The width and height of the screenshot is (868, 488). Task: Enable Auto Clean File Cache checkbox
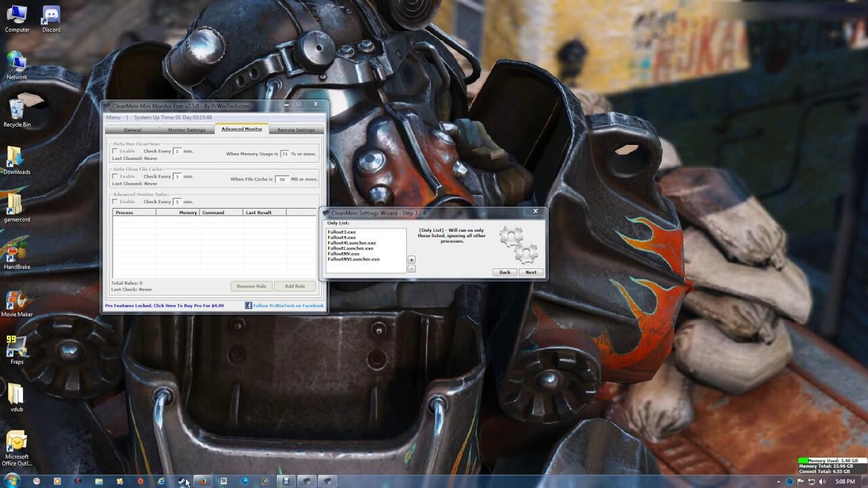click(x=115, y=176)
